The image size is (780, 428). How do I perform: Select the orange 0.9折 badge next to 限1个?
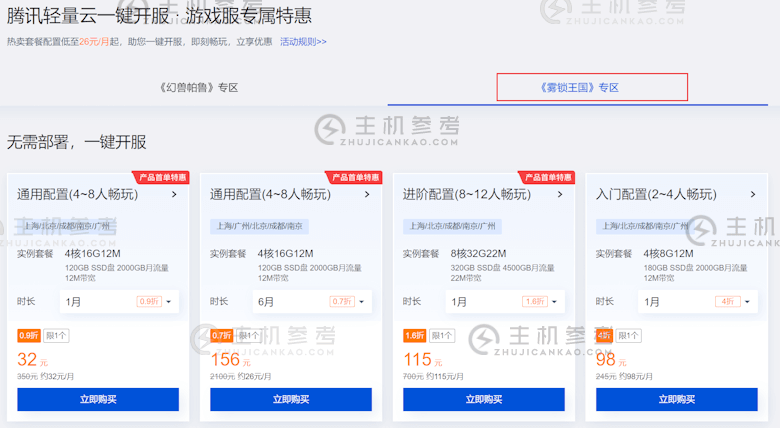tap(29, 336)
